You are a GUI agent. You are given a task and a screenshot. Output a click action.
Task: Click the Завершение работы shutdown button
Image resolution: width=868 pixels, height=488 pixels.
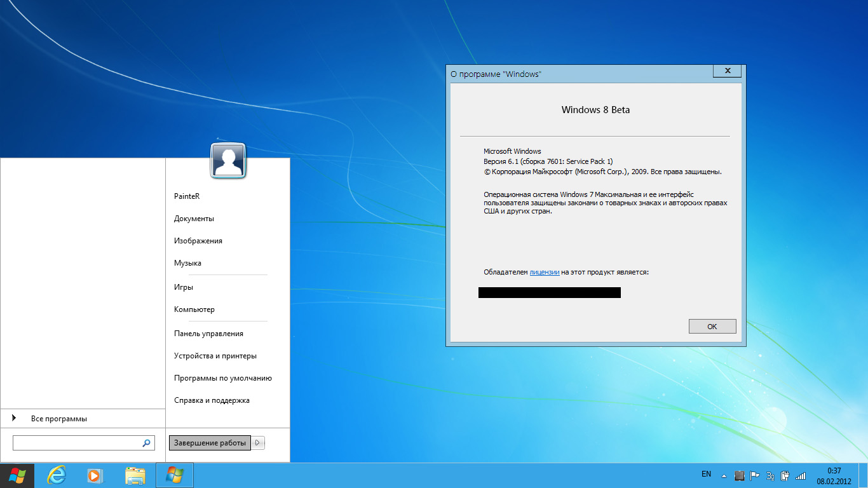pos(210,443)
